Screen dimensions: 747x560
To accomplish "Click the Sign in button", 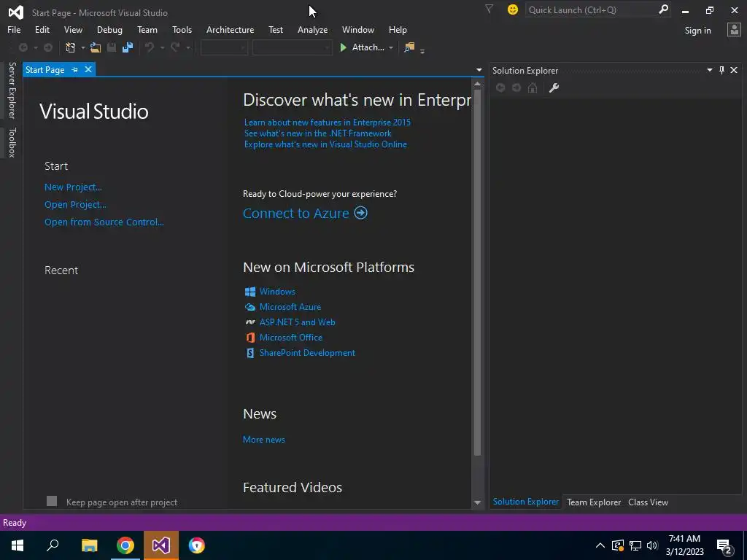I will (697, 31).
